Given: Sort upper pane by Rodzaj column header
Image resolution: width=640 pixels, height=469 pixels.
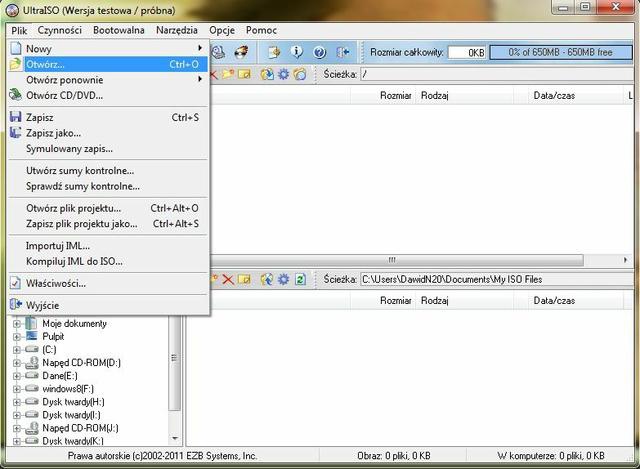Looking at the screenshot, I should coord(464,96).
